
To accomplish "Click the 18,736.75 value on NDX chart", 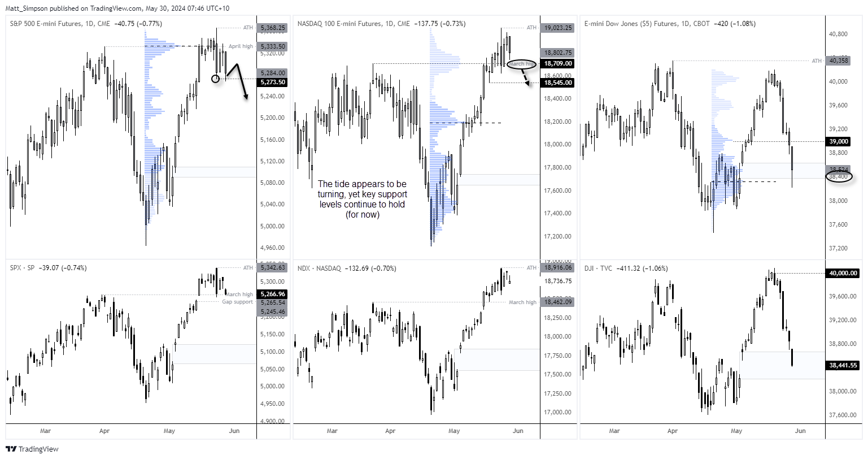I will (558, 281).
